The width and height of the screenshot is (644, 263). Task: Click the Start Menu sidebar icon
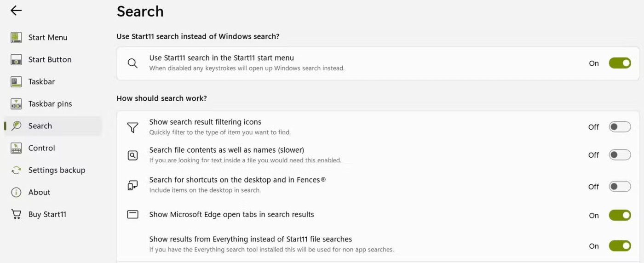click(x=16, y=38)
